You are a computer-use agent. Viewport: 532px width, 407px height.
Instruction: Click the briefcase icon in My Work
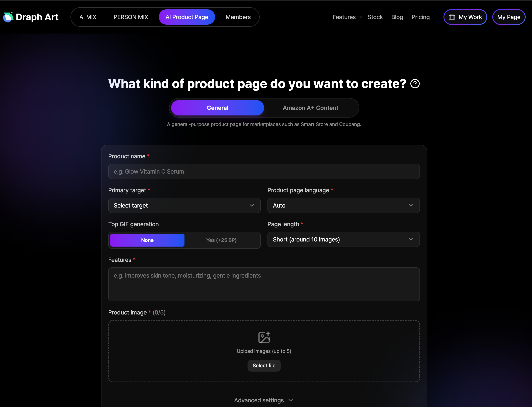point(452,17)
